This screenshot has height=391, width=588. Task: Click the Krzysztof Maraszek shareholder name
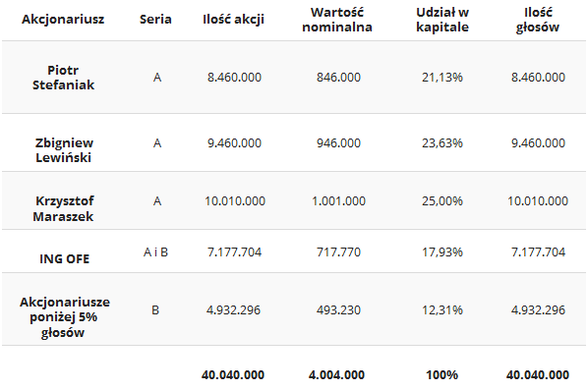[x=64, y=208]
